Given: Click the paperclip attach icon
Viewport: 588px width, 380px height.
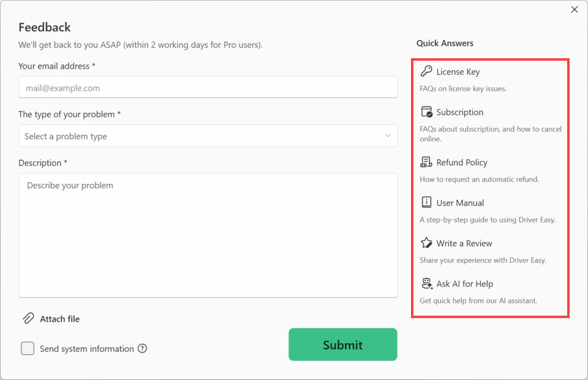Looking at the screenshot, I should pyautogui.click(x=28, y=319).
